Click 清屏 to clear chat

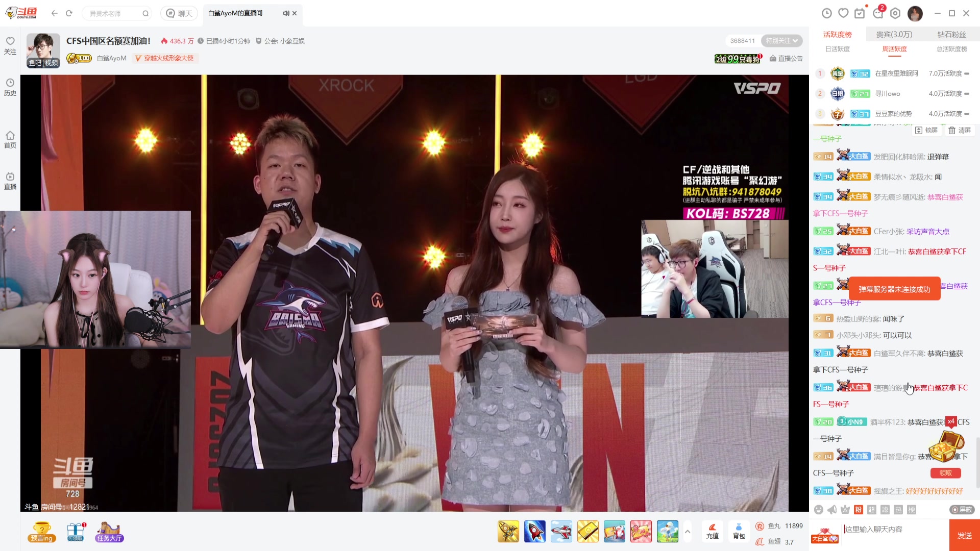(x=960, y=131)
